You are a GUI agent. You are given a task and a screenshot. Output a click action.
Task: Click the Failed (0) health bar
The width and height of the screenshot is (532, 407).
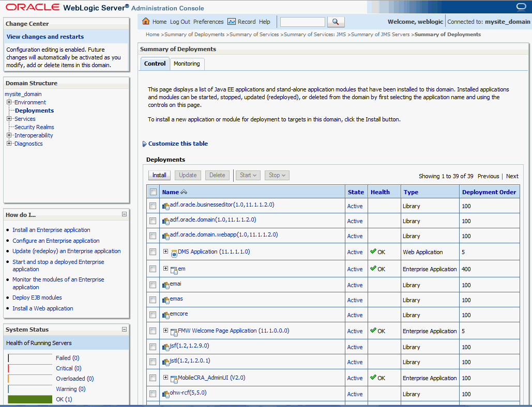pyautogui.click(x=30, y=358)
